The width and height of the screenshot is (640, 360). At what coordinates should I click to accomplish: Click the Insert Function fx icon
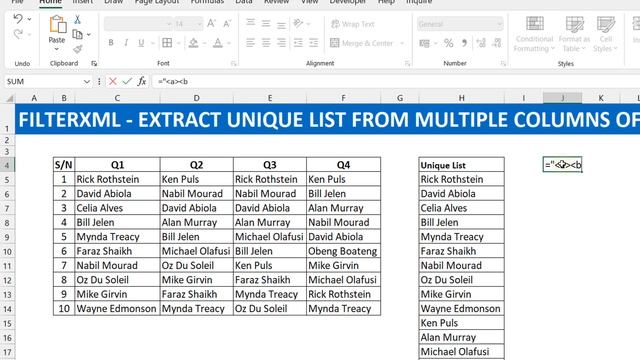(142, 82)
